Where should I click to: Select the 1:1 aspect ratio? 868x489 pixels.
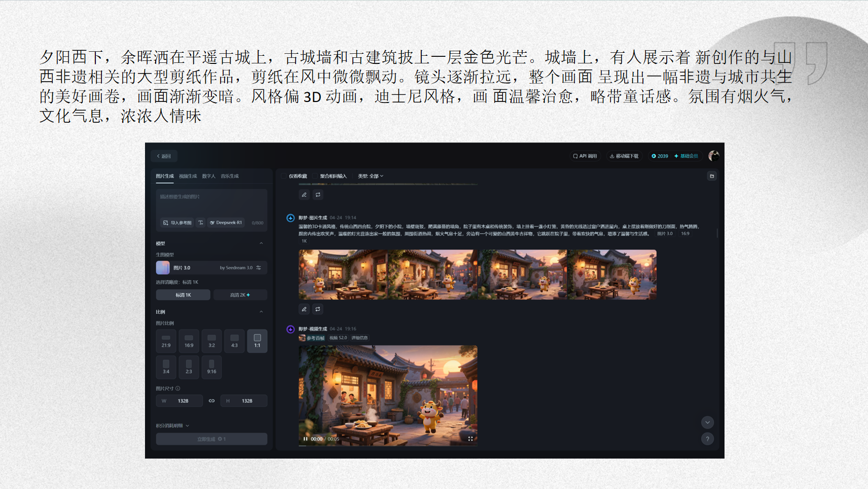click(257, 340)
